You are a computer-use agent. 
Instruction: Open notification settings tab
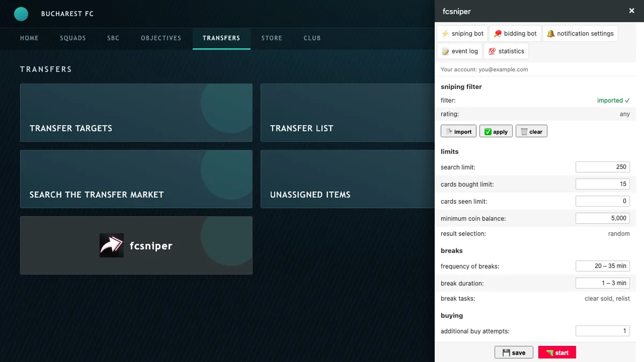click(580, 33)
